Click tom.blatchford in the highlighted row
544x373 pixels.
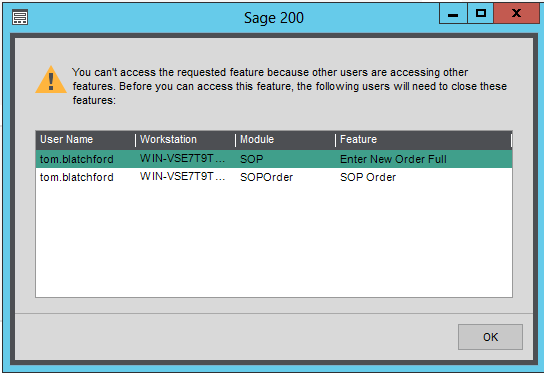tap(77, 159)
